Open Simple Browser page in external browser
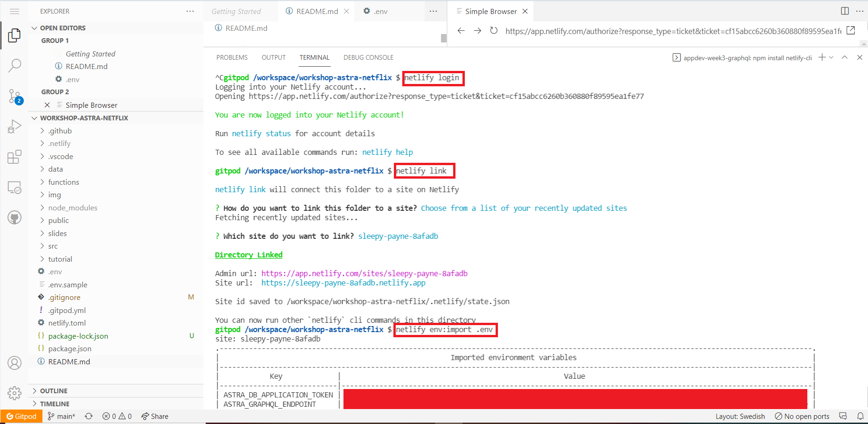This screenshot has width=868, height=424. pyautogui.click(x=851, y=30)
